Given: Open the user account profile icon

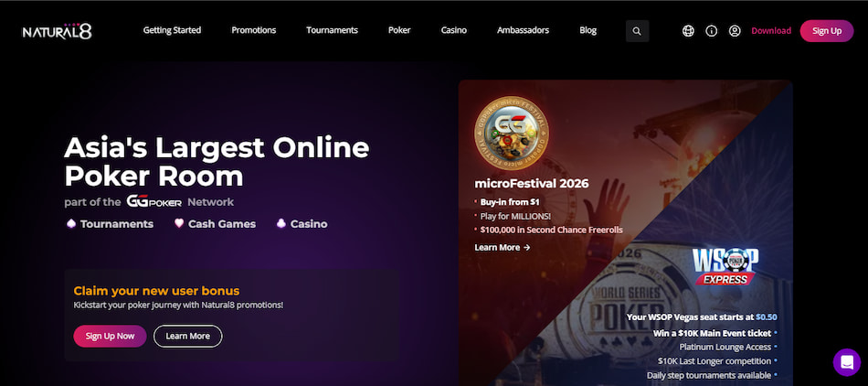Looking at the screenshot, I should click(x=735, y=31).
